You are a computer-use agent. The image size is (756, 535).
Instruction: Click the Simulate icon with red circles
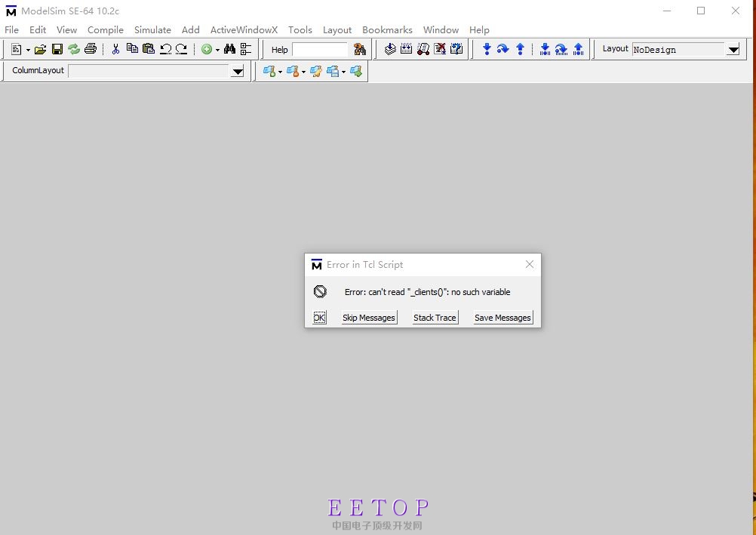423,49
